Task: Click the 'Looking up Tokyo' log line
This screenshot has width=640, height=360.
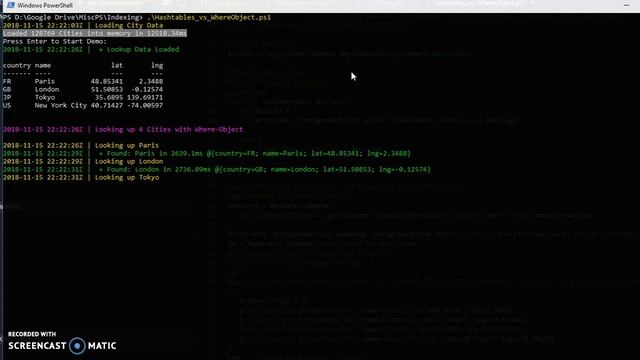Action: 81,178
